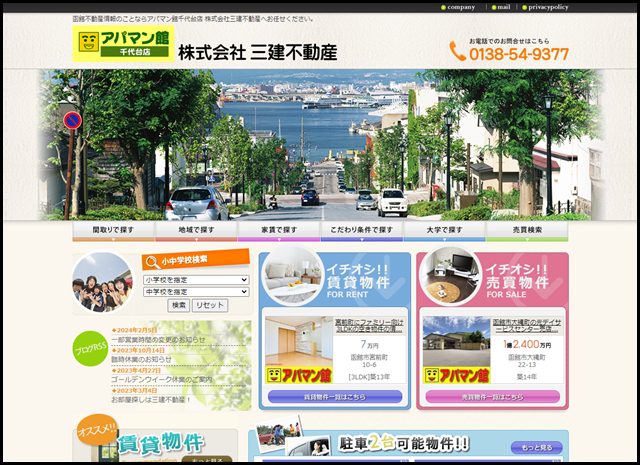Click the もっと見る button in parking banner
The height and width of the screenshot is (465, 640).
coord(536,448)
